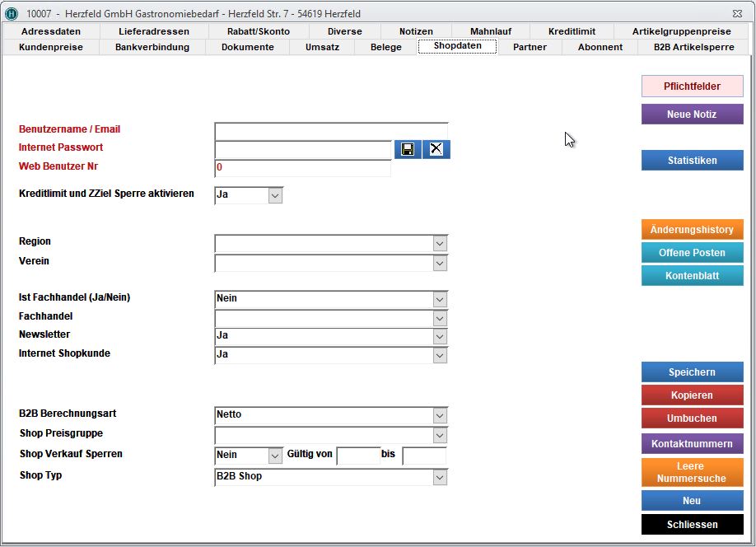Viewport: 756px width, 547px height.
Task: Open Kreditlimit und ZZiel Sperre dropdown
Action: [275, 196]
